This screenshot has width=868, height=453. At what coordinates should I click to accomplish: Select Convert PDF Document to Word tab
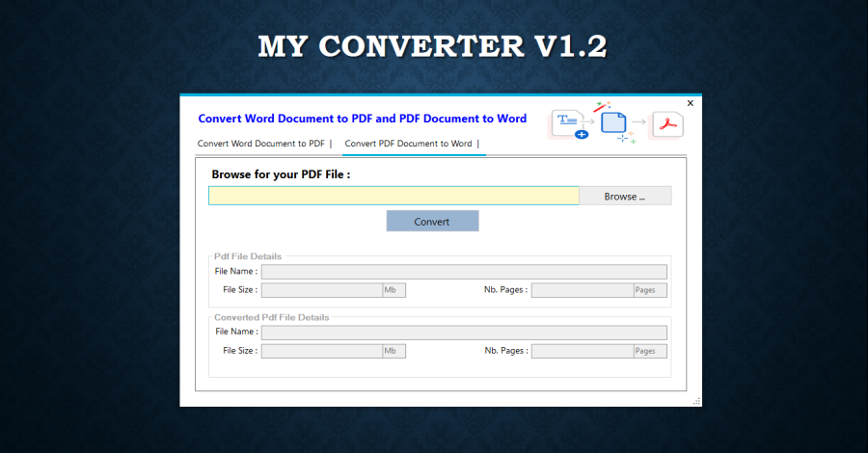point(409,144)
